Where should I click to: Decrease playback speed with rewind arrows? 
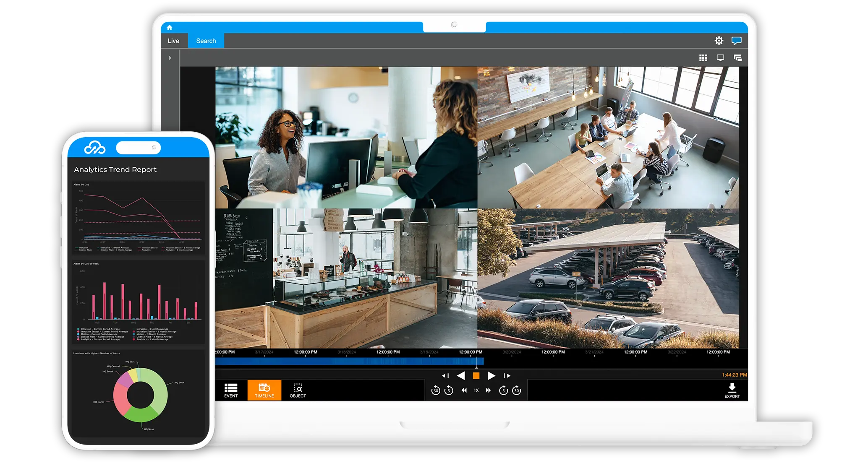click(464, 390)
